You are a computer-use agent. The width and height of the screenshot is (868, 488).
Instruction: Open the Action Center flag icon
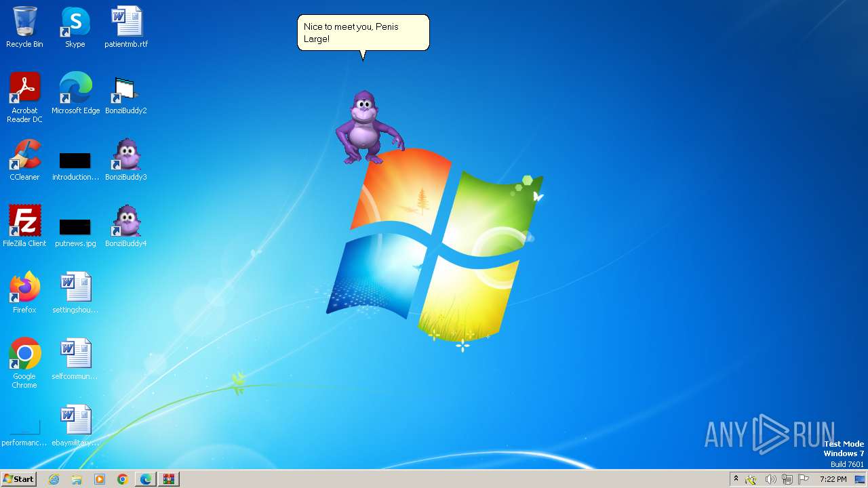pos(804,479)
